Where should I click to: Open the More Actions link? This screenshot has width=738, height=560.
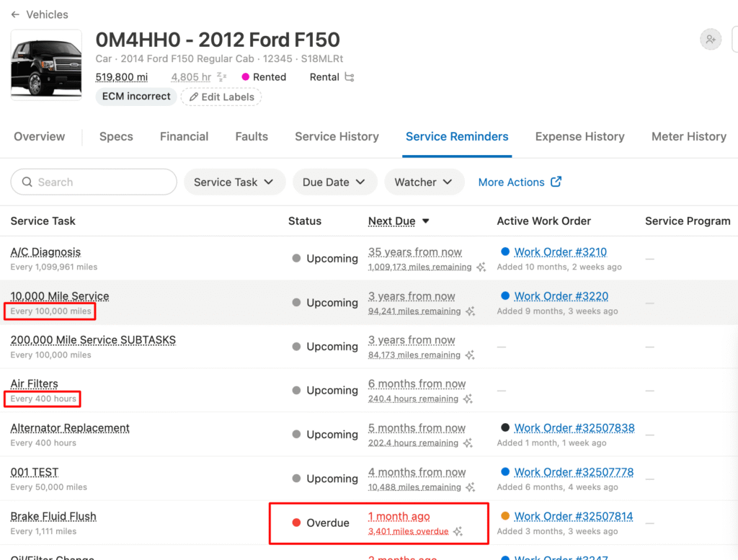[520, 182]
